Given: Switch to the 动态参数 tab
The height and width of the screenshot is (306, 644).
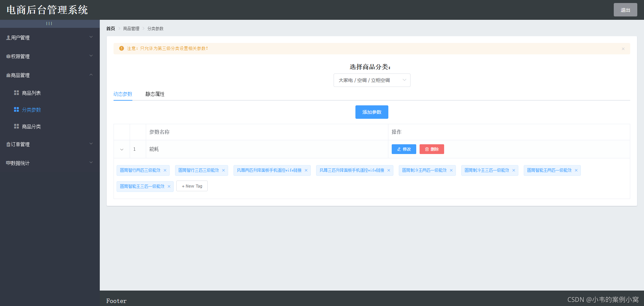Looking at the screenshot, I should (x=123, y=94).
